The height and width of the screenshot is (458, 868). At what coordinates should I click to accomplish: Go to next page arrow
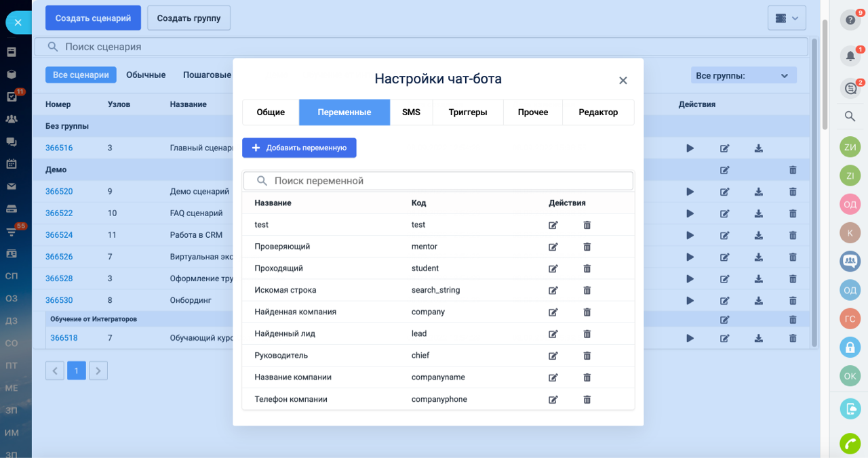[98, 371]
